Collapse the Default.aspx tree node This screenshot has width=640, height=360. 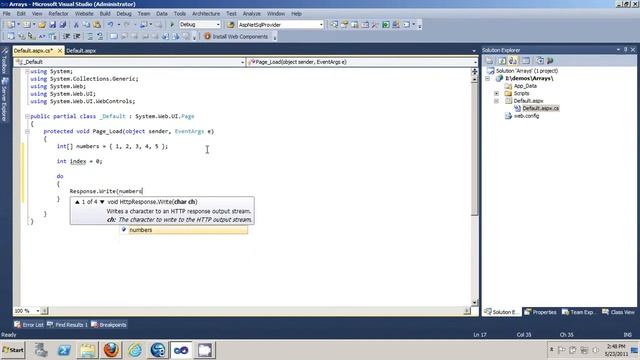point(497,101)
